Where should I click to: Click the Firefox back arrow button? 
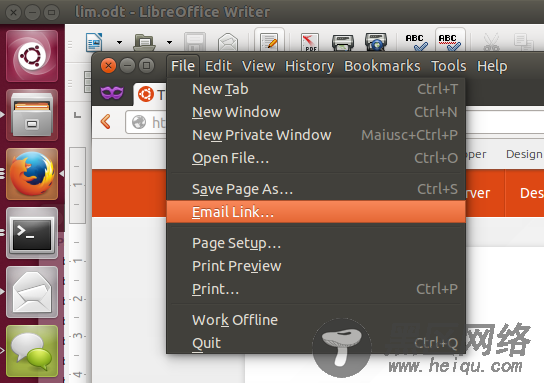[106, 122]
